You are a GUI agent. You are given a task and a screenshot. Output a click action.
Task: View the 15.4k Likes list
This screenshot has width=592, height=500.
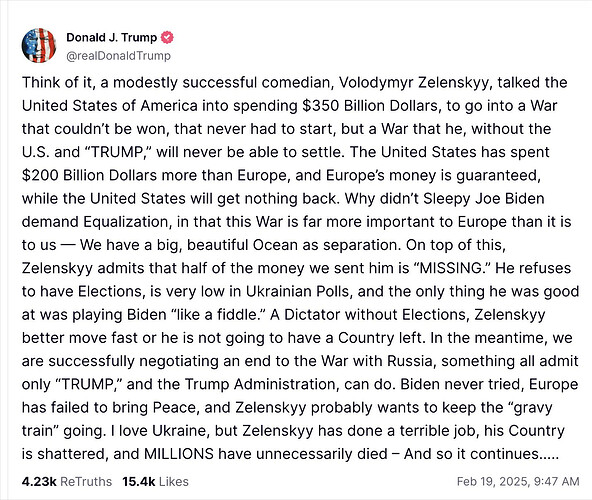(155, 482)
